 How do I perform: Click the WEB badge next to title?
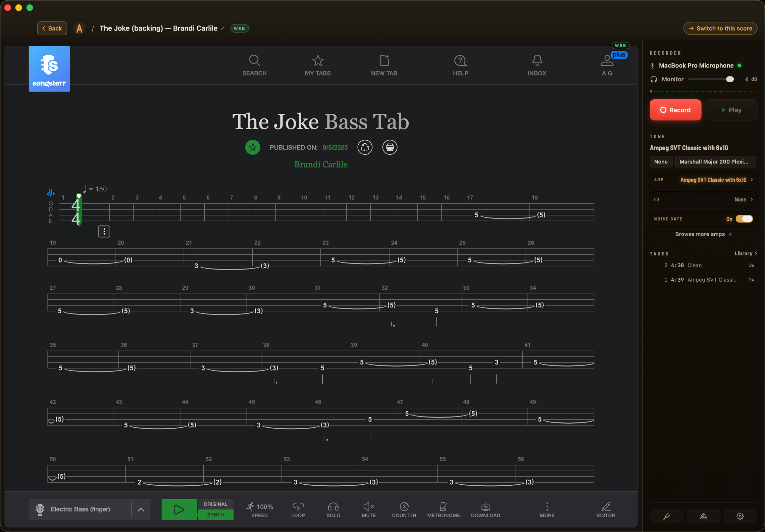pos(239,28)
